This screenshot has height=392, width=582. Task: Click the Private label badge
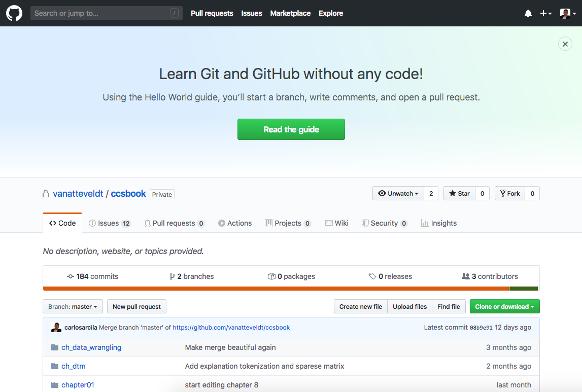coord(162,194)
